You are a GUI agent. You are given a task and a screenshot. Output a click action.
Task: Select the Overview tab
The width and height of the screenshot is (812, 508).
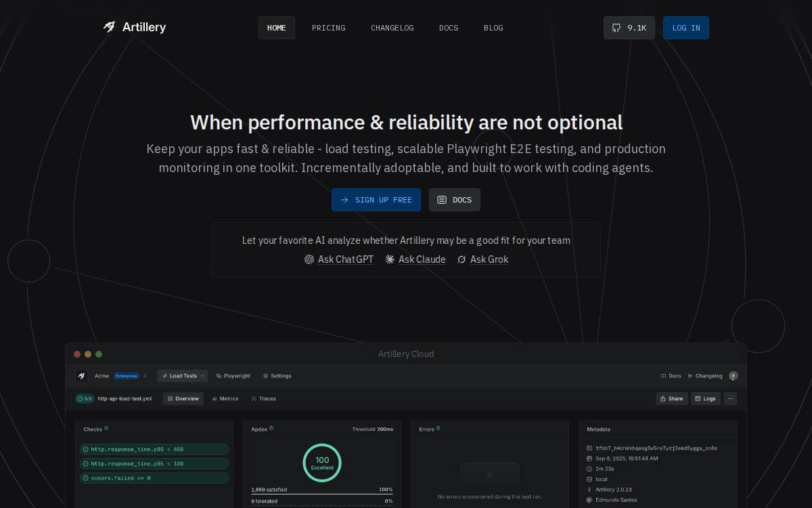183,399
